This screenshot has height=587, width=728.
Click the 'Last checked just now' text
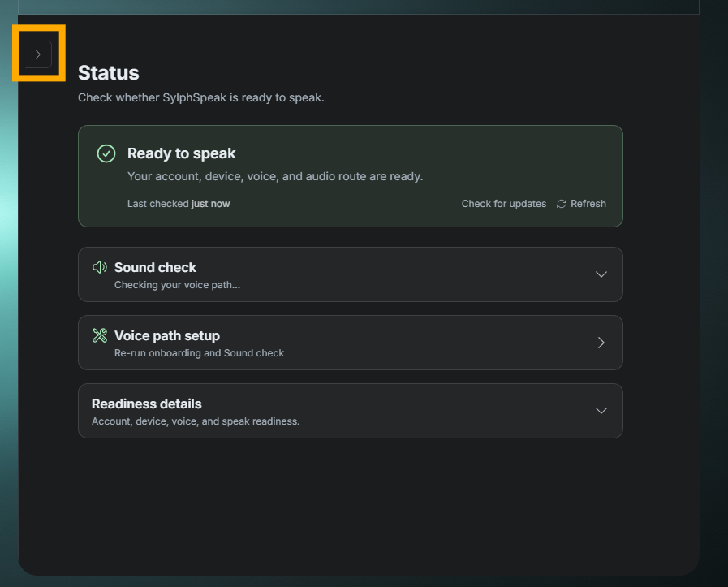[179, 204]
